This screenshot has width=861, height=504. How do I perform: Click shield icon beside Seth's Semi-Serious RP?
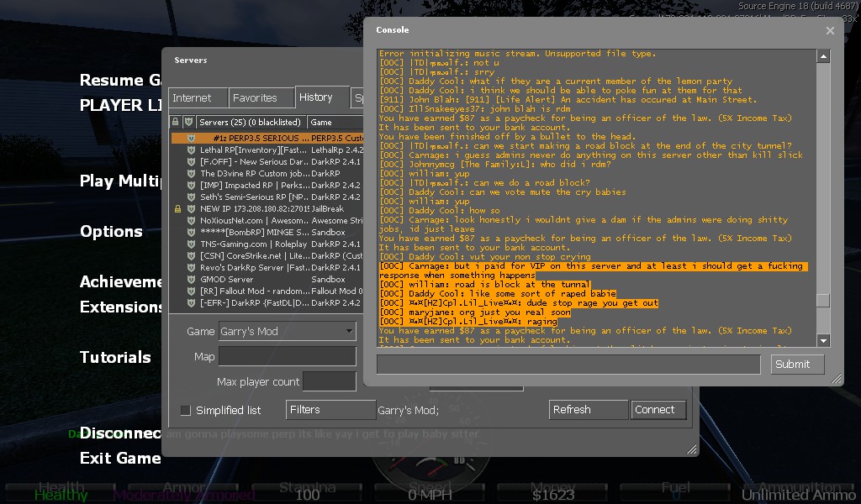click(x=191, y=197)
